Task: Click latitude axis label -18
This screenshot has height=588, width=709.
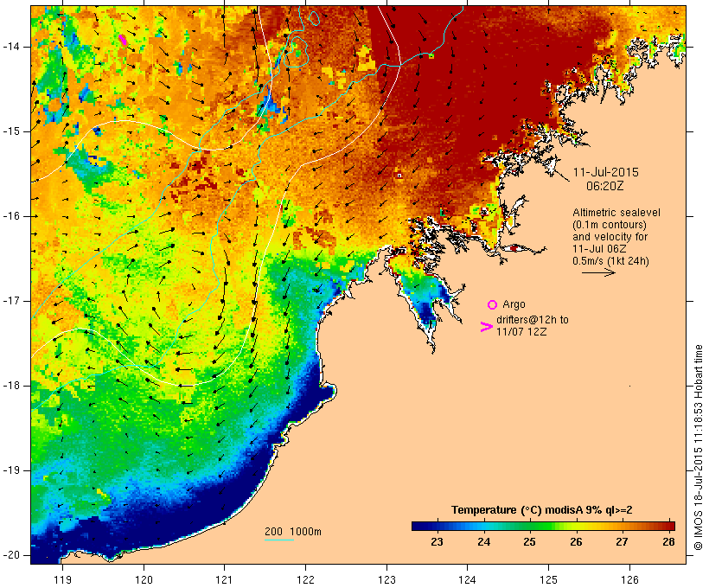Action: [10, 386]
